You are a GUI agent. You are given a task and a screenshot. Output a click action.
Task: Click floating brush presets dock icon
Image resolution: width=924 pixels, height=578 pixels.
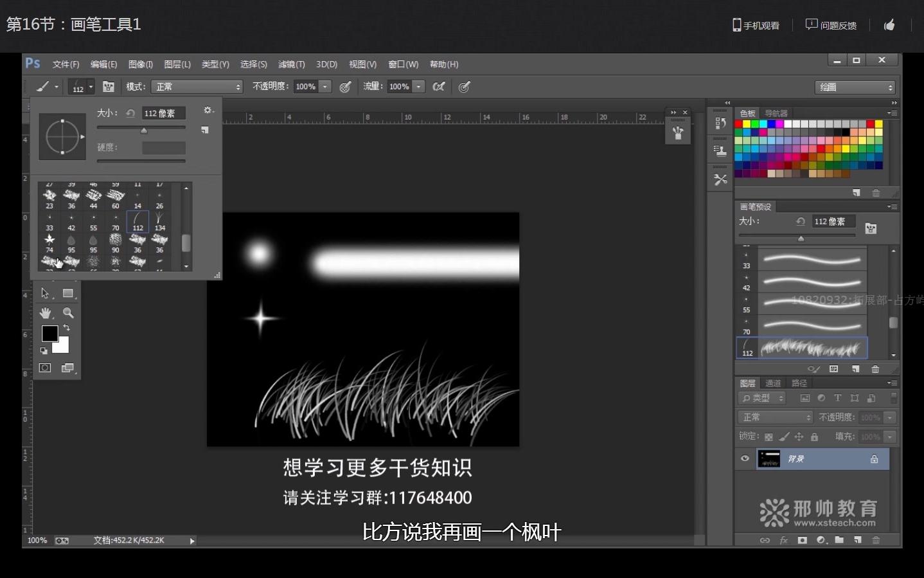click(678, 133)
